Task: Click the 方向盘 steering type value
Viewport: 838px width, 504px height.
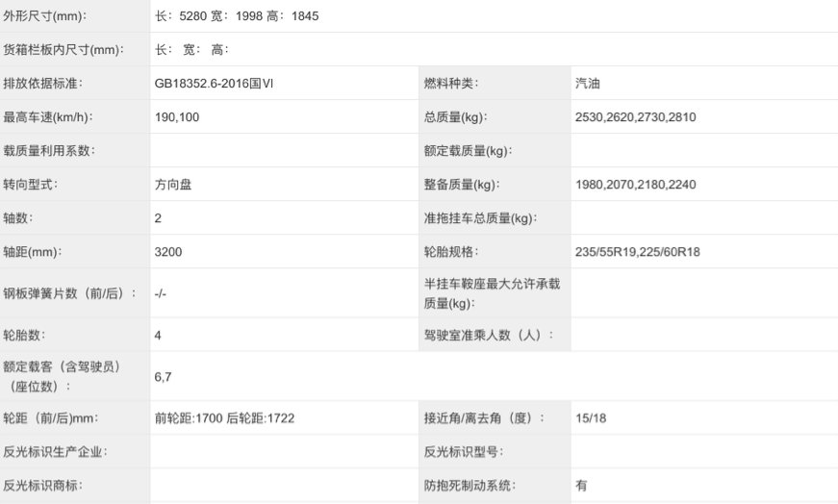Action: tap(173, 185)
